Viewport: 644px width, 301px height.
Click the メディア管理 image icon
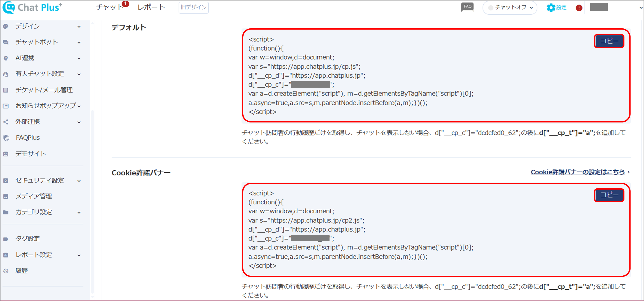(x=6, y=196)
